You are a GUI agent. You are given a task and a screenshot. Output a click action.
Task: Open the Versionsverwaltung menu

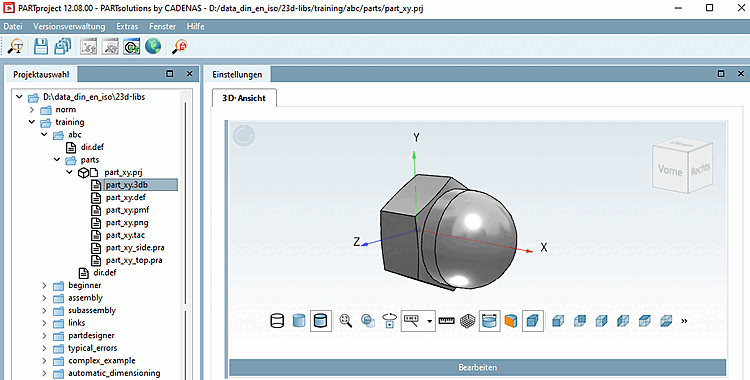pyautogui.click(x=69, y=26)
